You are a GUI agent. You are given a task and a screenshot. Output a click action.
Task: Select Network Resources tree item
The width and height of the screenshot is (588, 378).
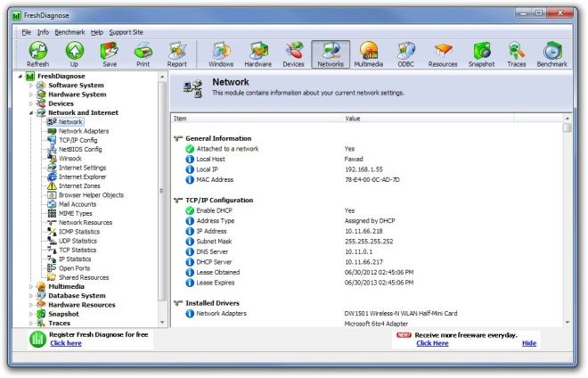86,223
